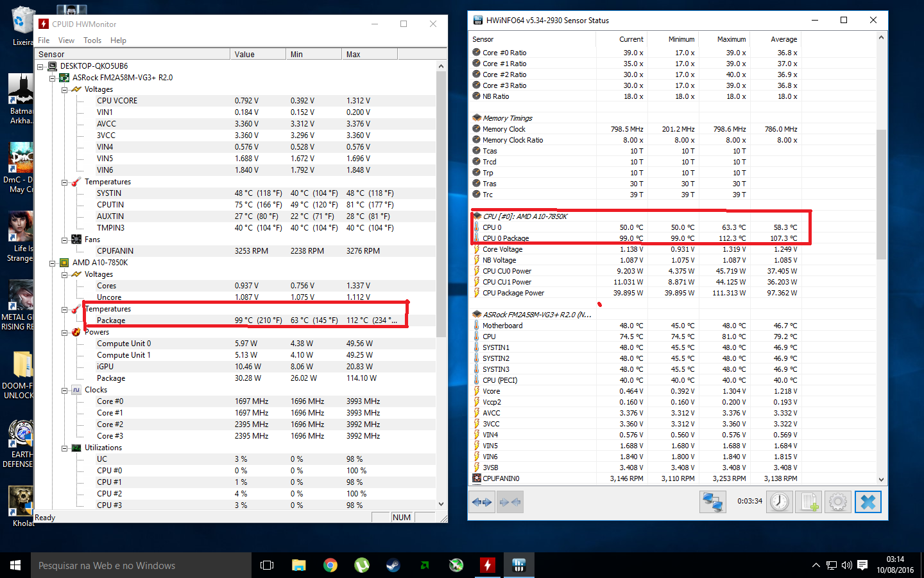
Task: Open the Lixeira recycle bin desktop icon
Action: [x=22, y=26]
